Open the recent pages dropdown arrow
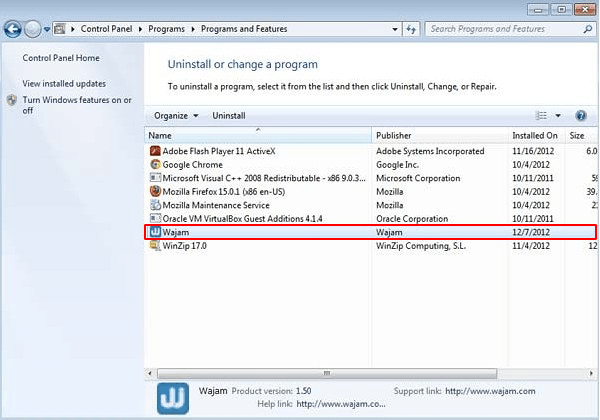 [47, 29]
